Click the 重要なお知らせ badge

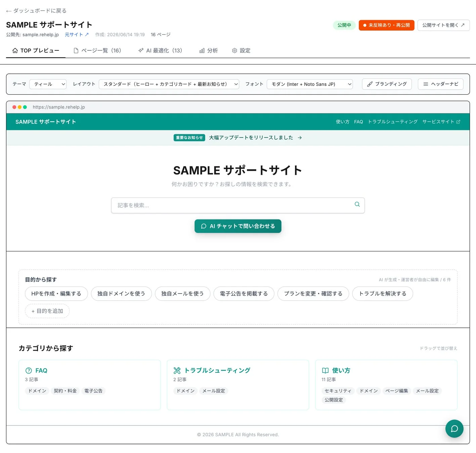[189, 138]
